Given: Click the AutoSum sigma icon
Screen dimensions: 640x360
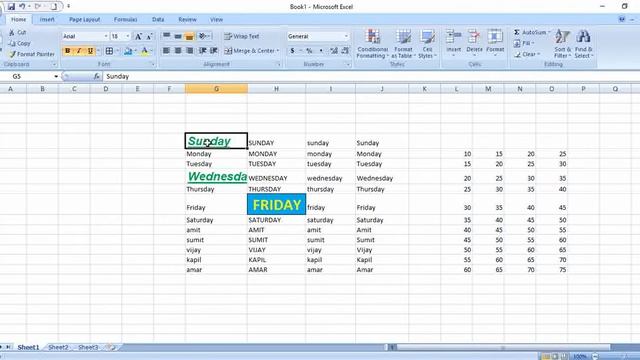Looking at the screenshot, I should pyautogui.click(x=517, y=32).
